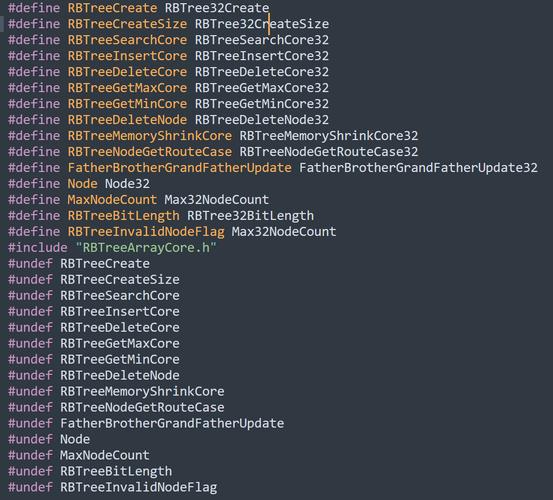Click RBTreeInvalidNodeFlag on its #undef line
The image size is (553, 500).
tap(139, 487)
